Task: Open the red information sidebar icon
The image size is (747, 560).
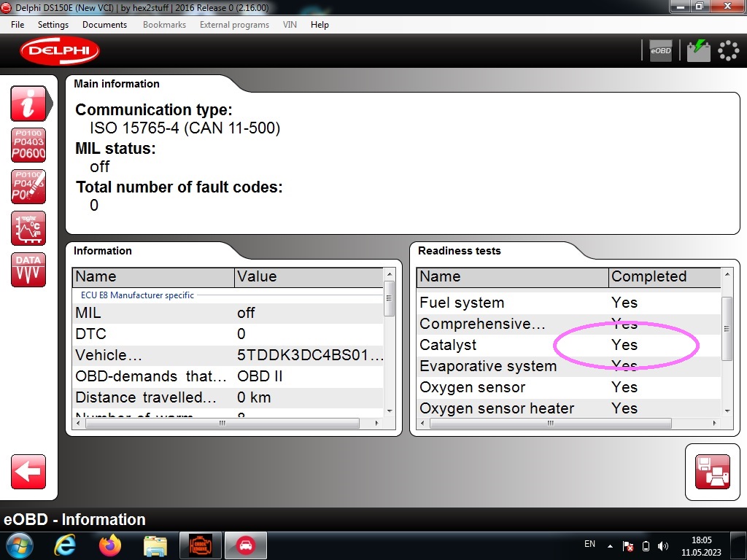Action: (x=28, y=104)
